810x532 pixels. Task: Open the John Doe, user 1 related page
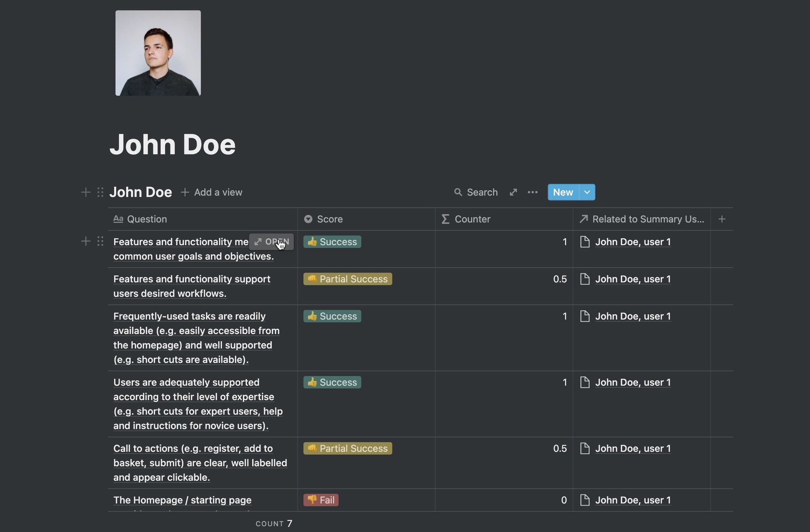[633, 242]
